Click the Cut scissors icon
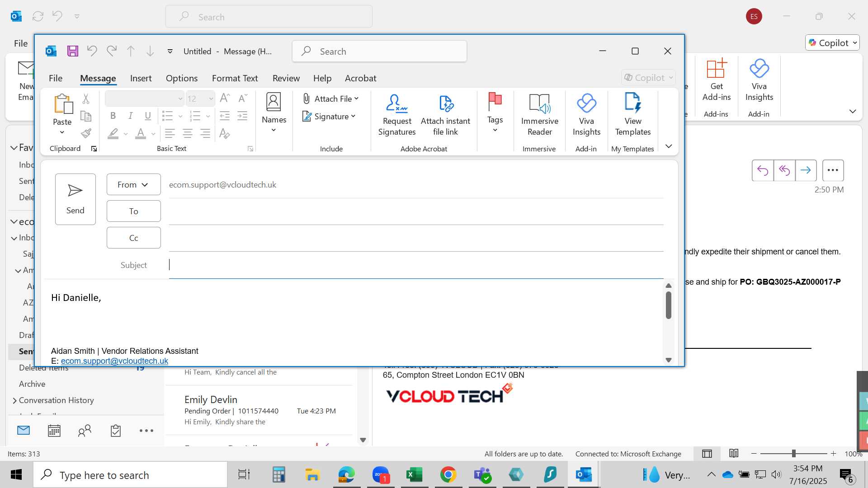 (x=86, y=99)
